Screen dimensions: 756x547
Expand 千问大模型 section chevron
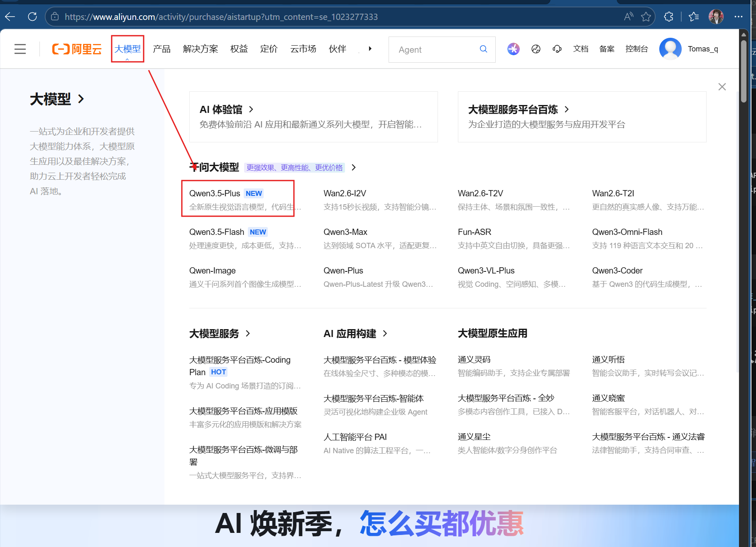tap(354, 167)
